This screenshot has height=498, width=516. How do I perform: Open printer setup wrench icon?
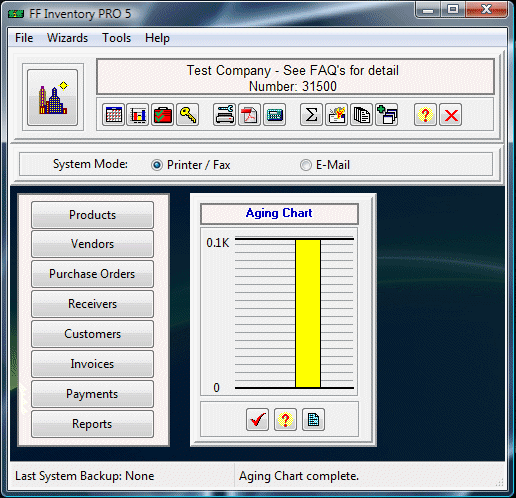coord(225,115)
